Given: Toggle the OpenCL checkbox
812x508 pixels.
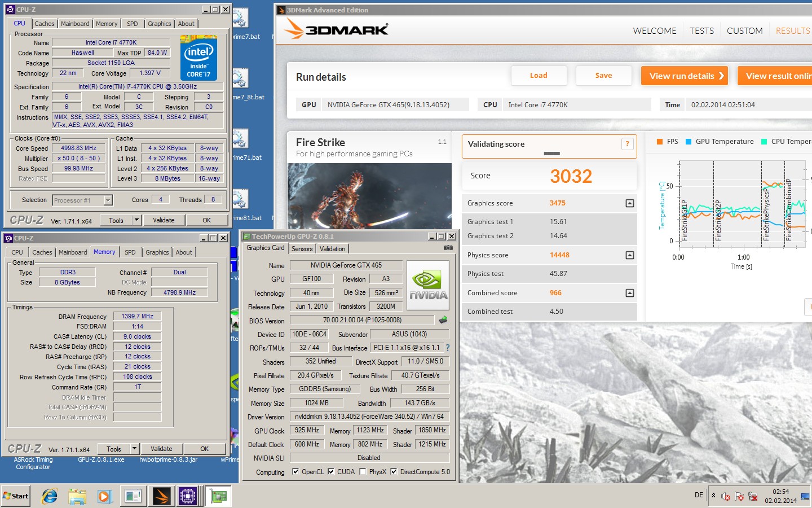Looking at the screenshot, I should click(x=295, y=471).
